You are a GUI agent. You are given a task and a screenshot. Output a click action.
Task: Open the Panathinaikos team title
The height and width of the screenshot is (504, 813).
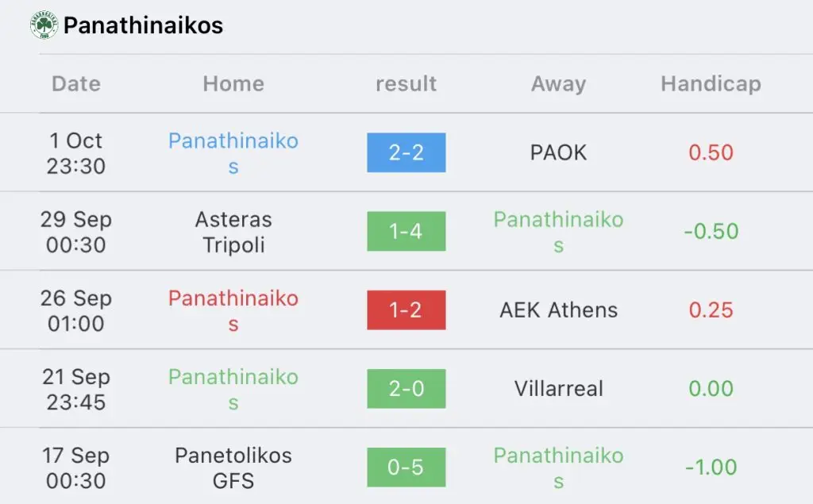click(143, 25)
